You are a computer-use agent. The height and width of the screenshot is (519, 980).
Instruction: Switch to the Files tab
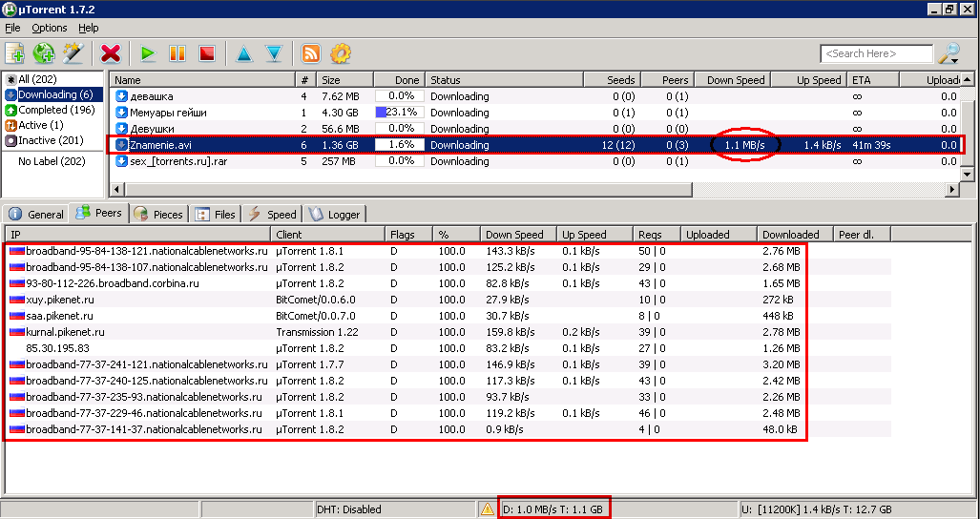tap(216, 215)
